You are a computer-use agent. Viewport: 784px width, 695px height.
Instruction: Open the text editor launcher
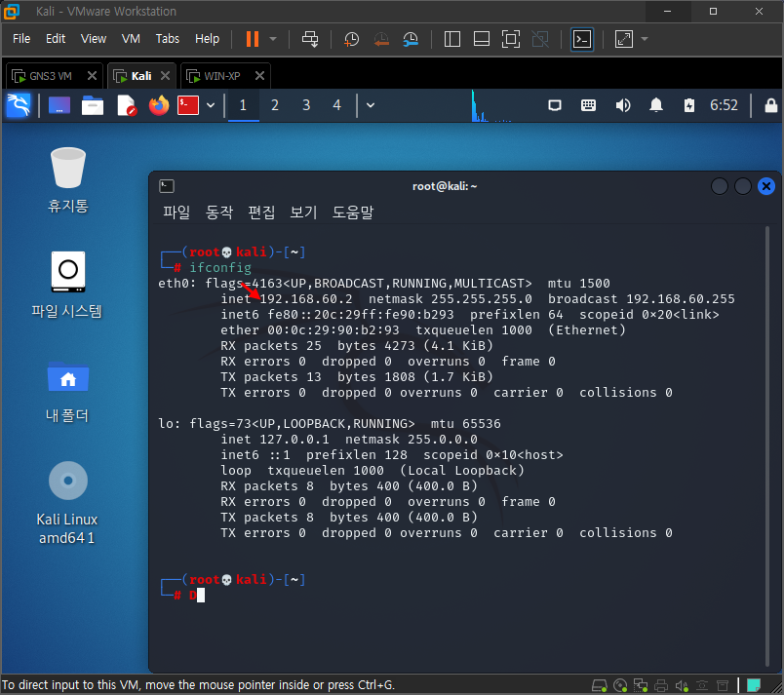pos(126,105)
